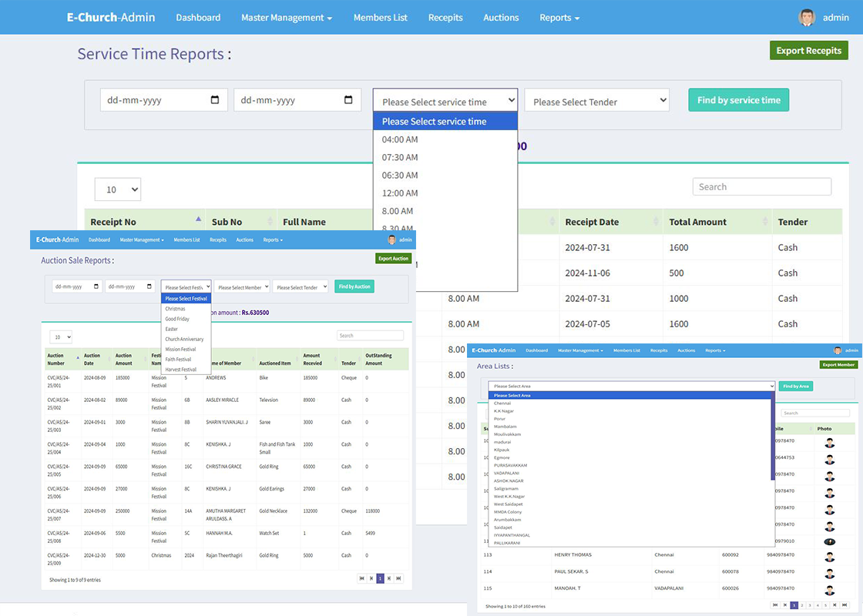Jump to first page in Area Lists pagination
This screenshot has height=616, width=863.
[775, 605]
